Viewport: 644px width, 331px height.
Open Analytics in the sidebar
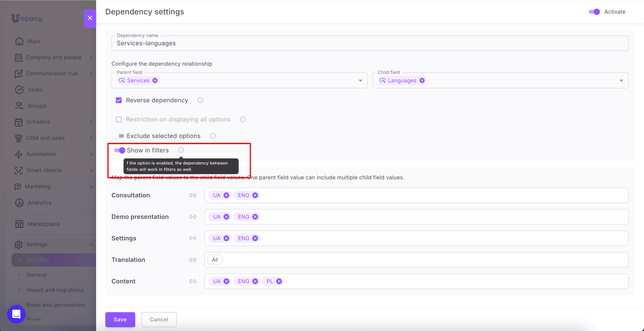(40, 203)
